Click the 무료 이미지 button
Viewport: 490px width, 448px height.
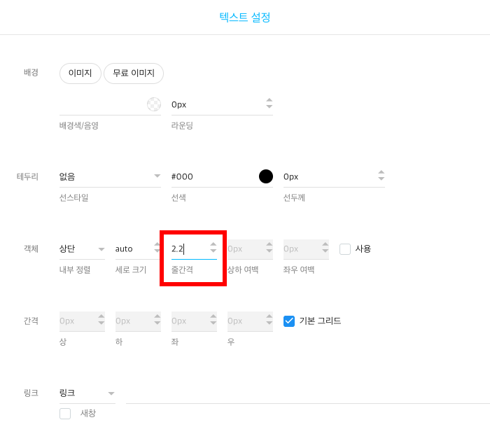134,73
